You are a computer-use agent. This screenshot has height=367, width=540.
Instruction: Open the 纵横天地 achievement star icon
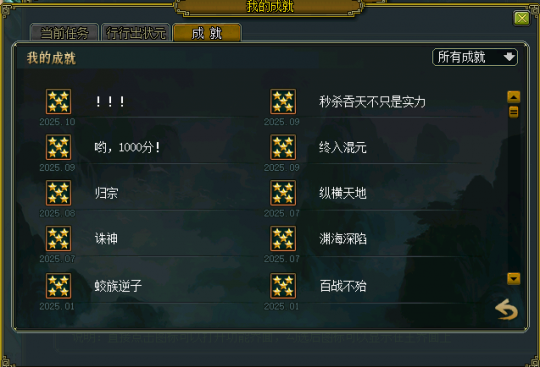tap(283, 193)
